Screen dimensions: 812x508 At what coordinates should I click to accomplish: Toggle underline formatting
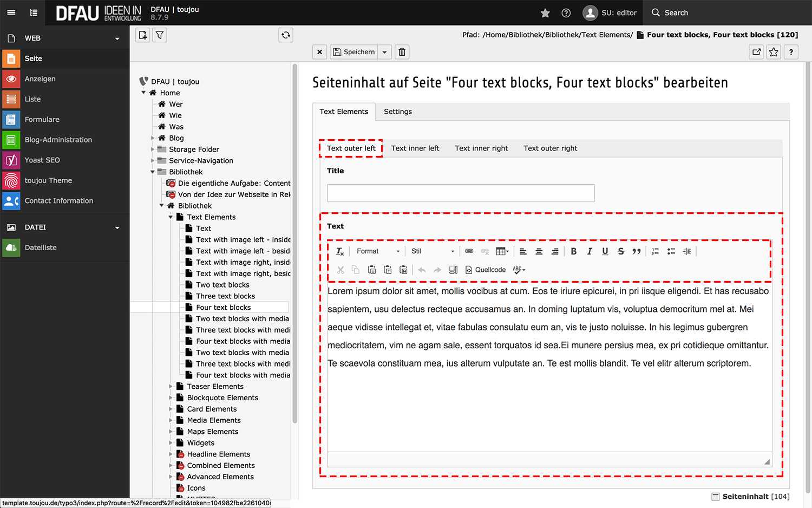(x=605, y=251)
